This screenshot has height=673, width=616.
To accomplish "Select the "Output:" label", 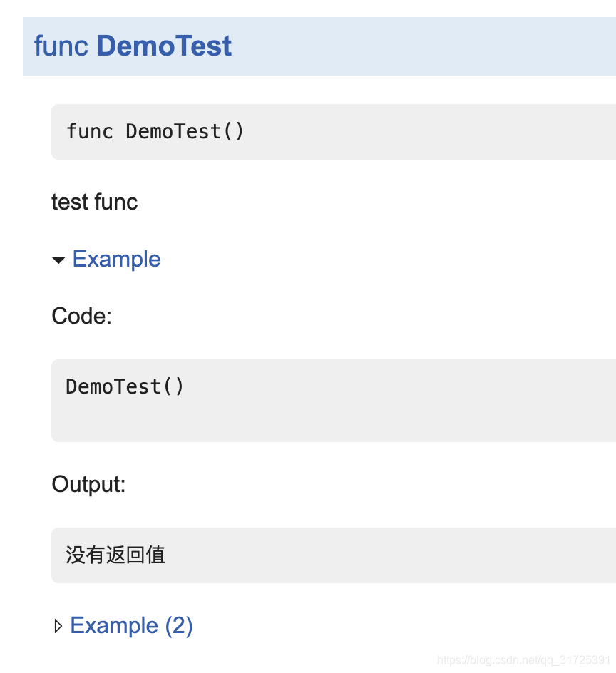I will (x=88, y=485).
